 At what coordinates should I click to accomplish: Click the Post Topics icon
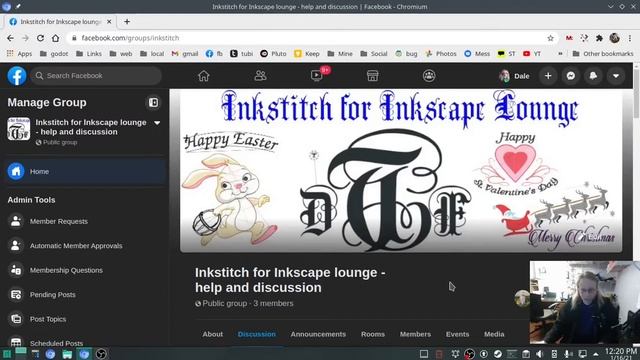click(16, 319)
